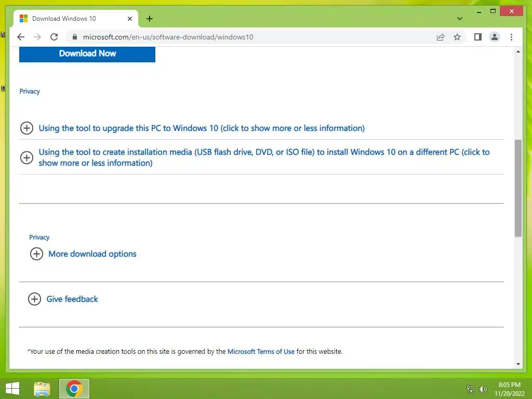Click the vertical scrollbar thumb
Image resolution: width=532 pixels, height=399 pixels.
[518, 188]
